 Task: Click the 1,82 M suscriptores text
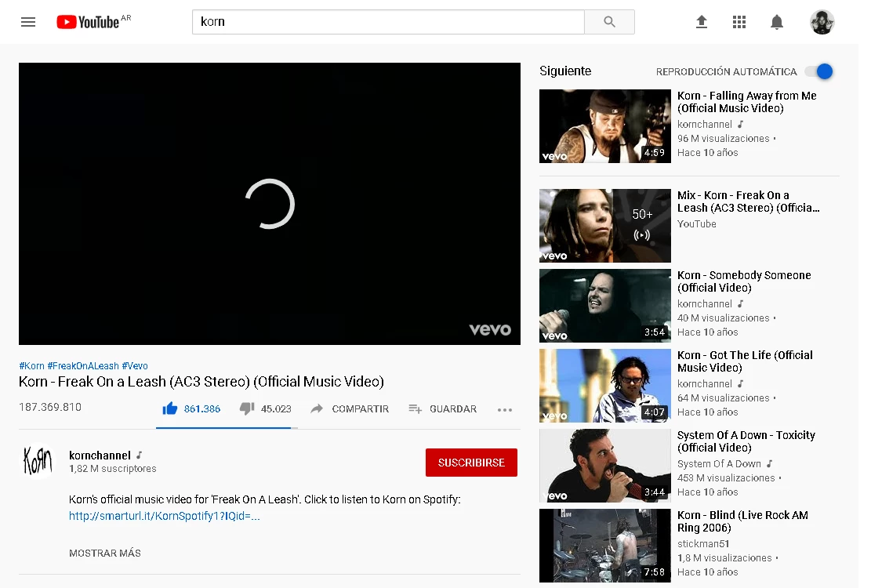[113, 469]
